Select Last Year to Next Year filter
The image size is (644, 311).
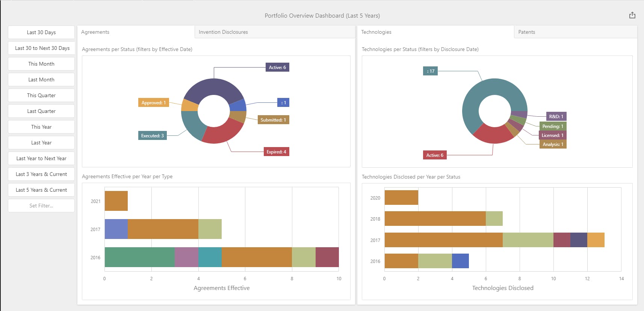coord(41,158)
